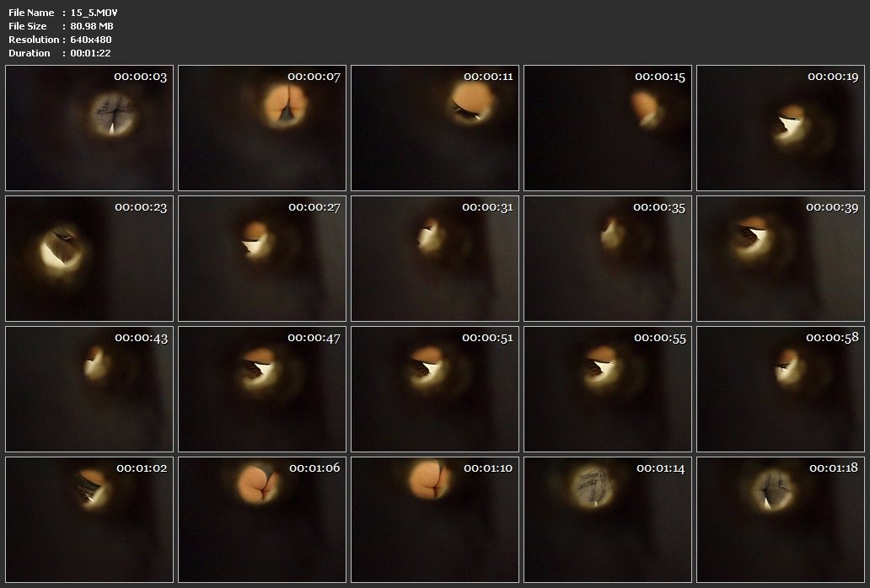Pick the frame stamped 00:00:15
This screenshot has height=588, width=870.
(x=608, y=128)
